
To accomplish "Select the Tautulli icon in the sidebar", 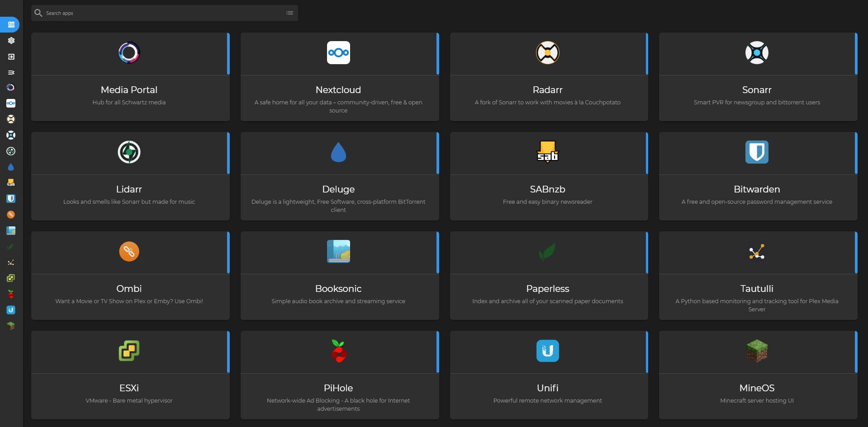I will coord(11,263).
